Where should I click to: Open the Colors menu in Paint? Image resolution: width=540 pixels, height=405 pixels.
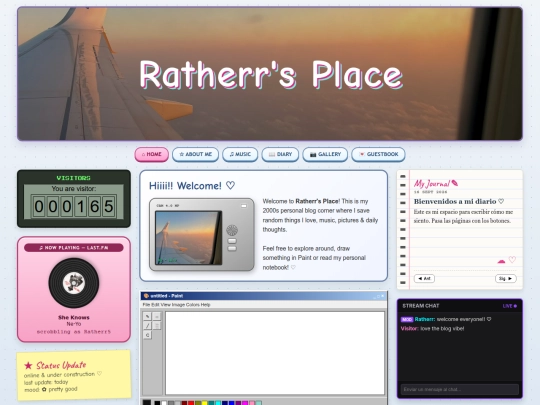193,305
